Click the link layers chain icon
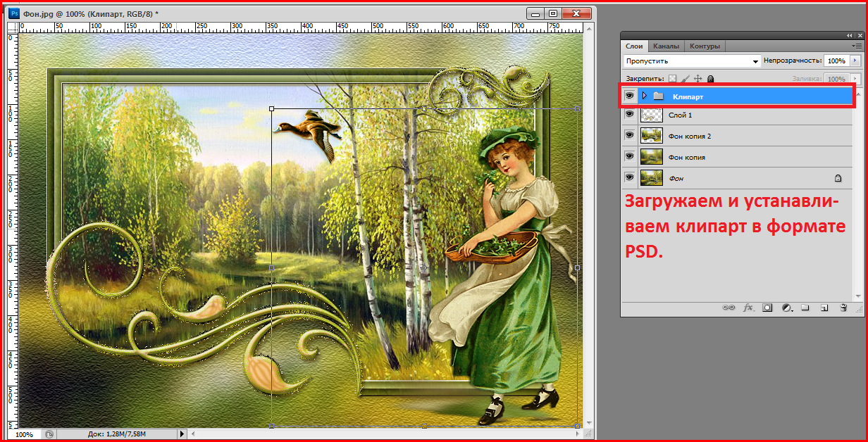Viewport: 868px width, 442px height. coord(729,308)
